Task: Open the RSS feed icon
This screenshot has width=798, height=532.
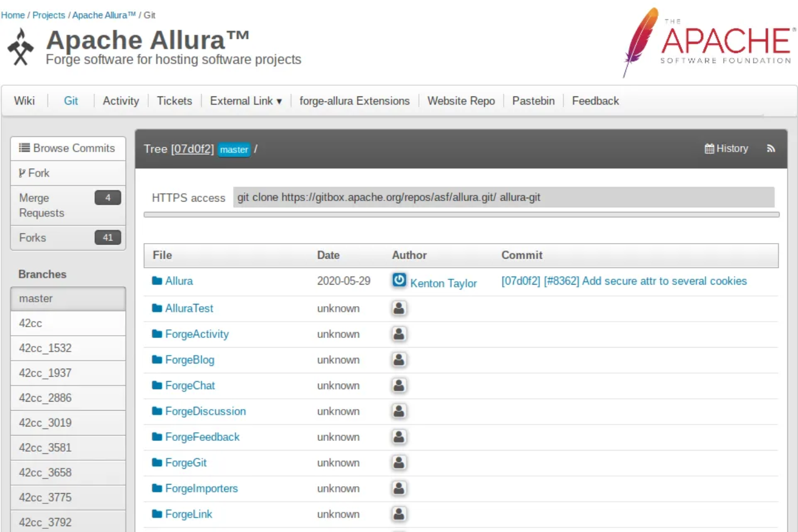Action: click(x=771, y=149)
